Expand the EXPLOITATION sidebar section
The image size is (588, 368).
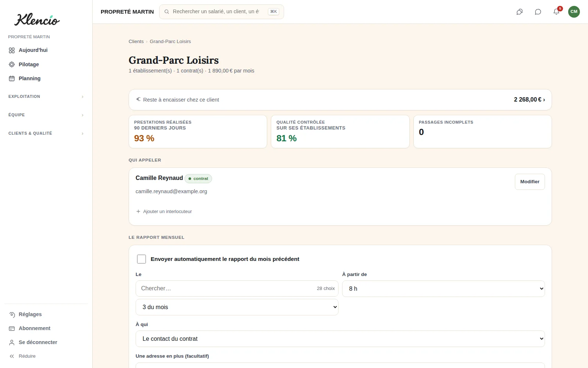[46, 96]
